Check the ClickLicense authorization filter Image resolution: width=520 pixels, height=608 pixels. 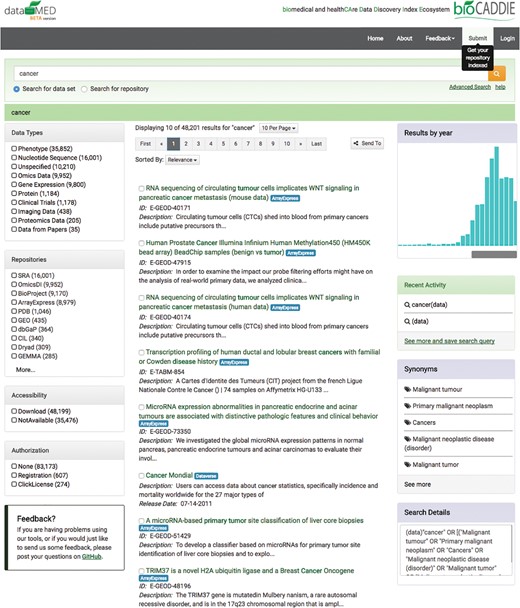point(14,484)
